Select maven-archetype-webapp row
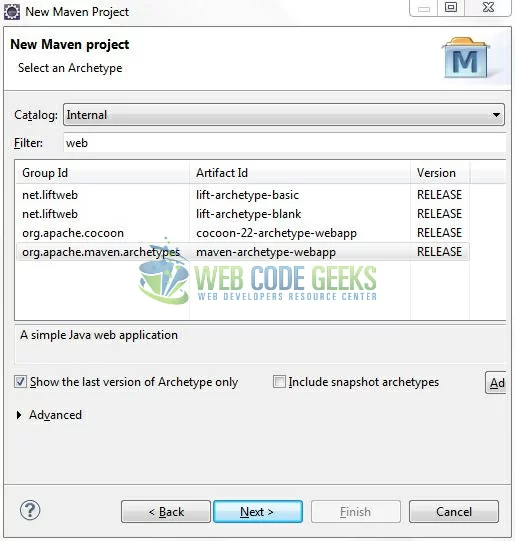This screenshot has height=541, width=515. (x=243, y=252)
